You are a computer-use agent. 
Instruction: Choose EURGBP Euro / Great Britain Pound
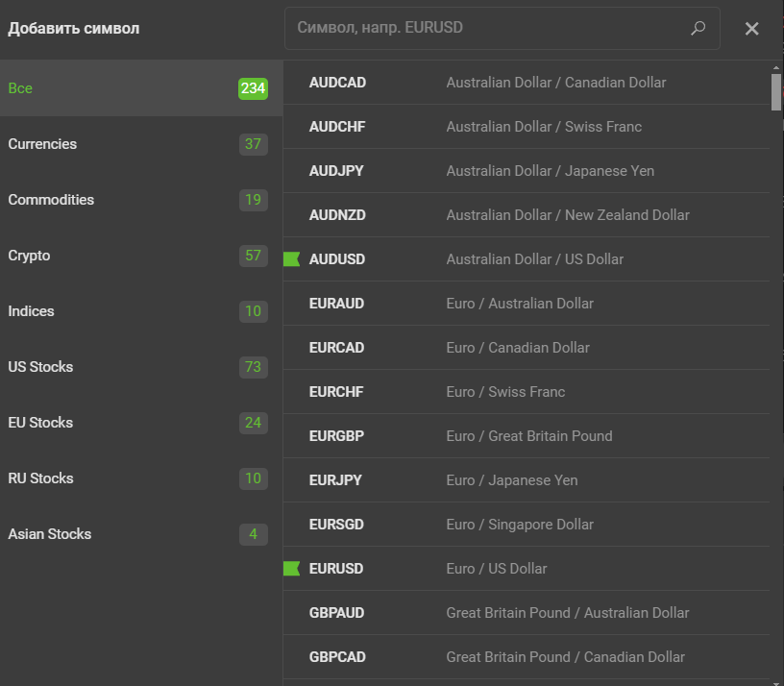coord(525,436)
